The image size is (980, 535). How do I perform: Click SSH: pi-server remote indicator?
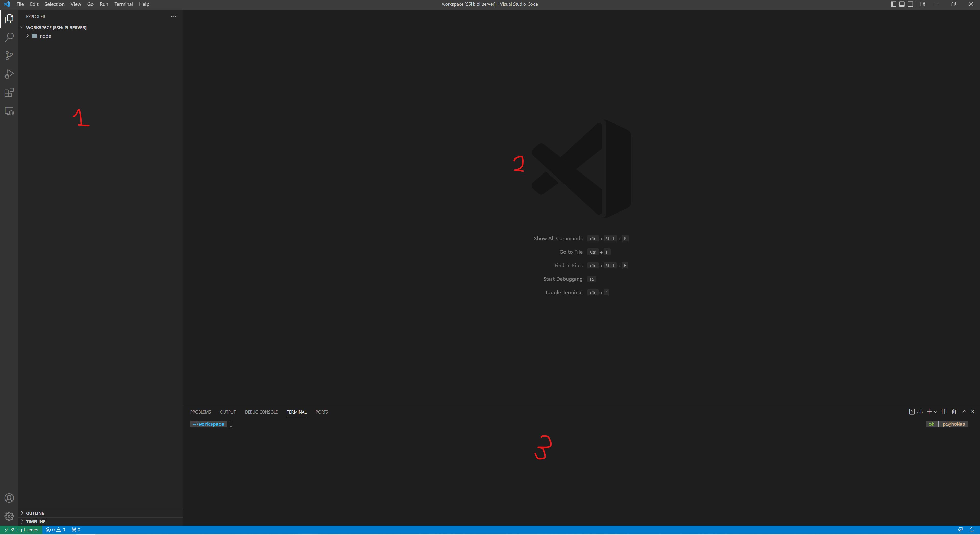point(21,530)
